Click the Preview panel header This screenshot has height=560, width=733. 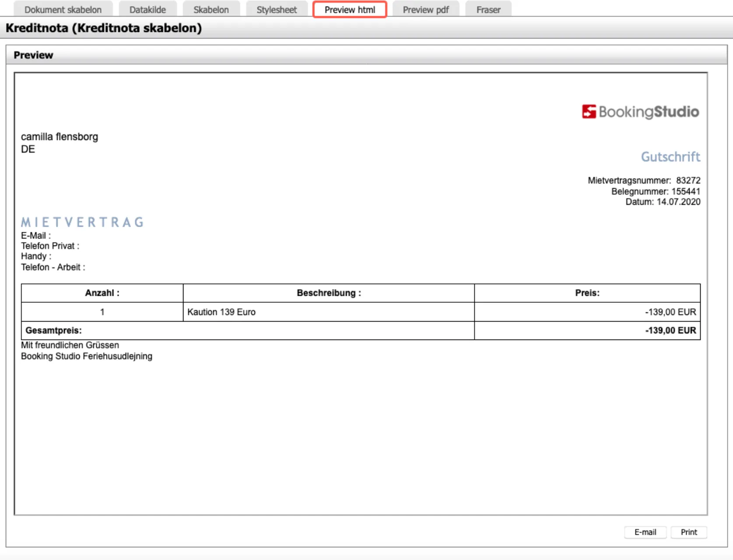pyautogui.click(x=33, y=55)
